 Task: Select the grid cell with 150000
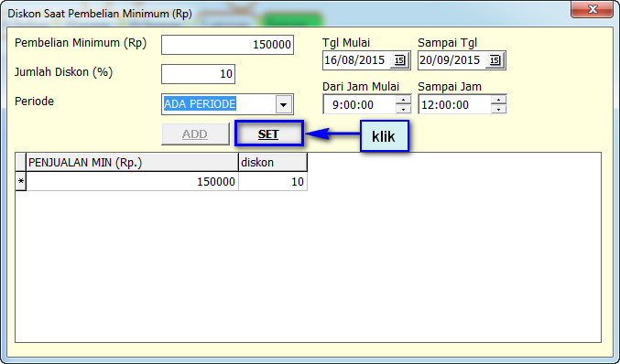point(132,182)
